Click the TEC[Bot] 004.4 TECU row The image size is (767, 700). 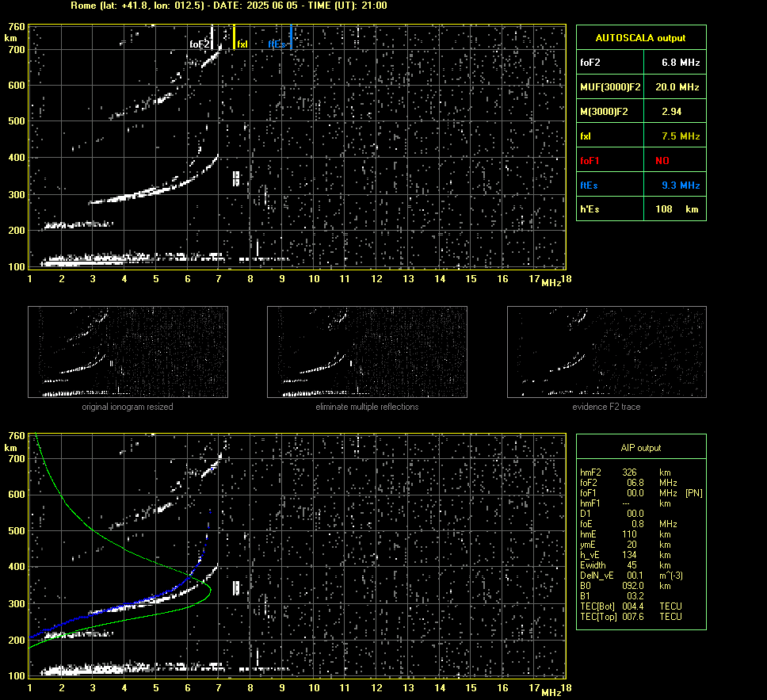(x=631, y=606)
